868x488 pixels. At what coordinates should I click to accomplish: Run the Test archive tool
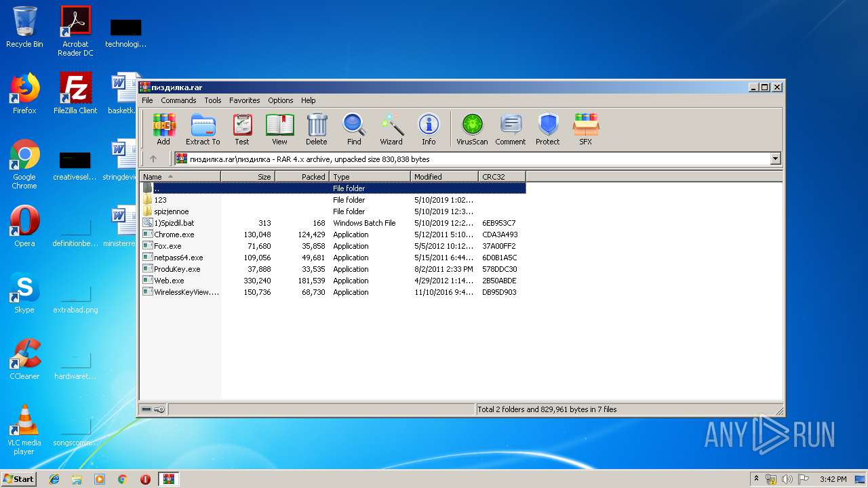pos(242,129)
